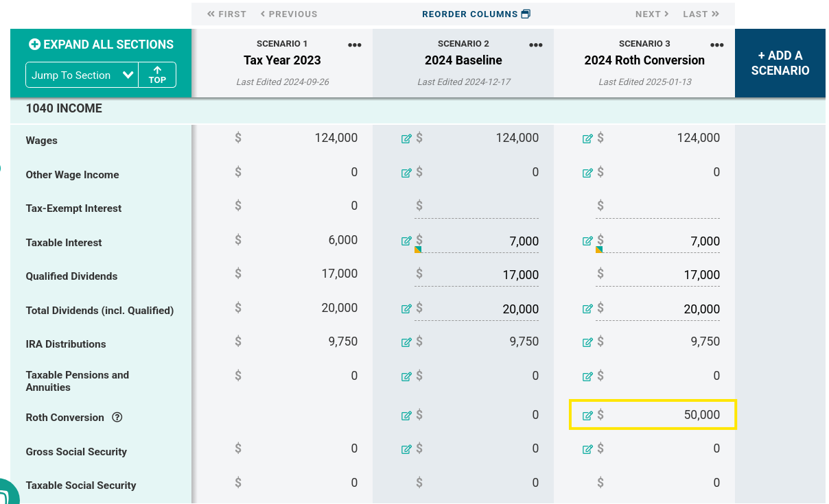829x504 pixels.
Task: Click edit icon for Scenario 3 IRA Distributions
Action: point(587,342)
